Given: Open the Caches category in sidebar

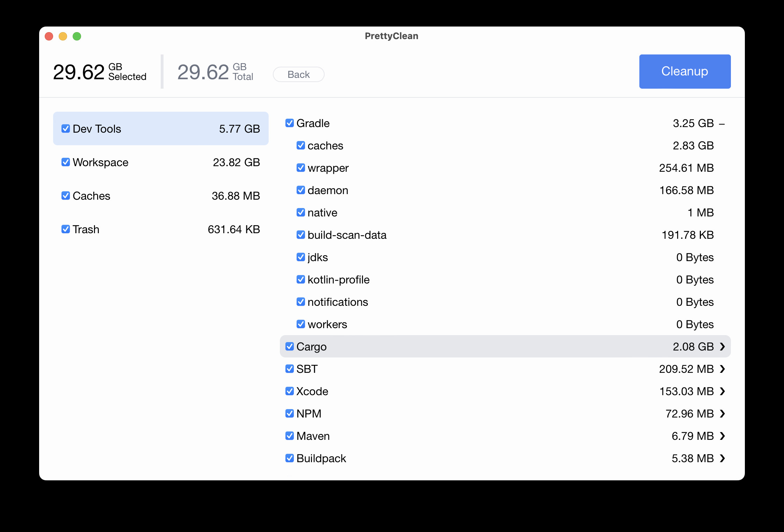Looking at the screenshot, I should tap(161, 195).
